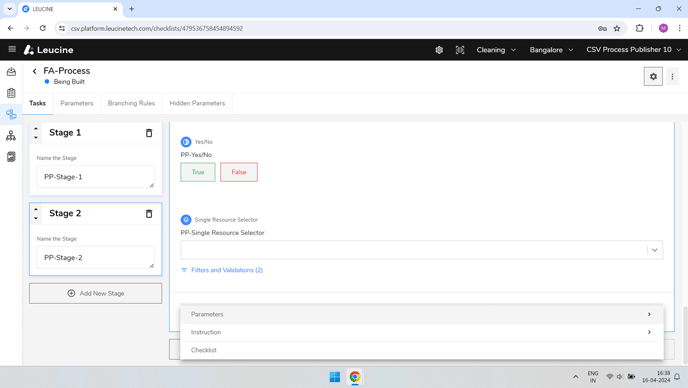Screen dimensions: 688x388
Task: Open the process workflow icon in sidebar
Action: (x=11, y=115)
